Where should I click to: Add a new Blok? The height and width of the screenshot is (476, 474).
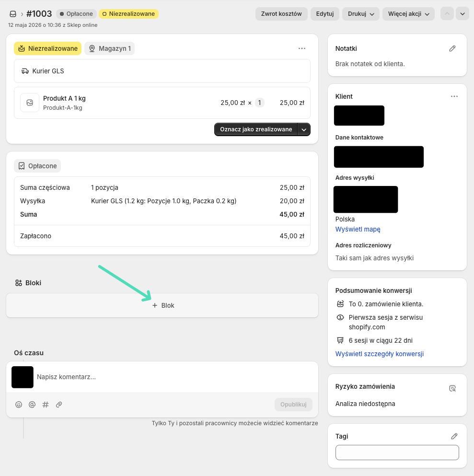tap(163, 305)
